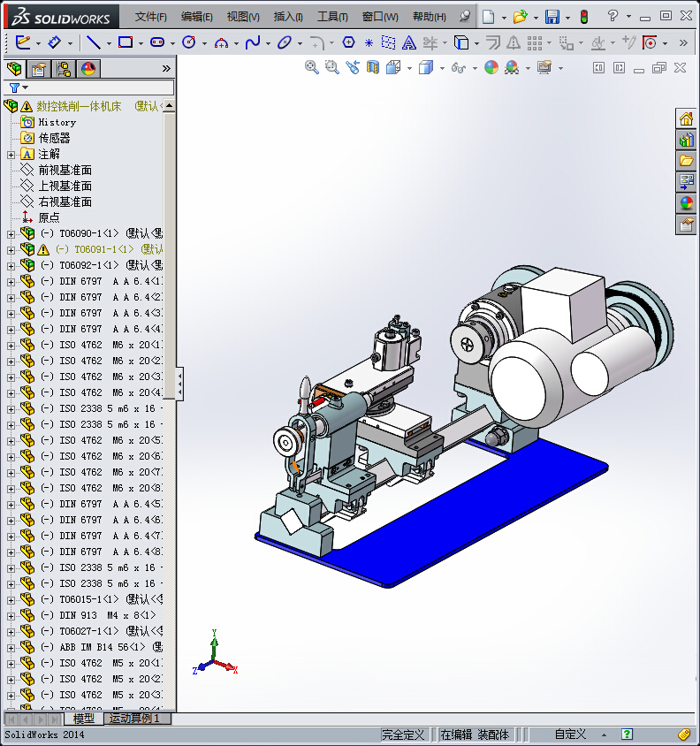700x746 pixels.
Task: Open the 编辑(E) menu
Action: 196,17
